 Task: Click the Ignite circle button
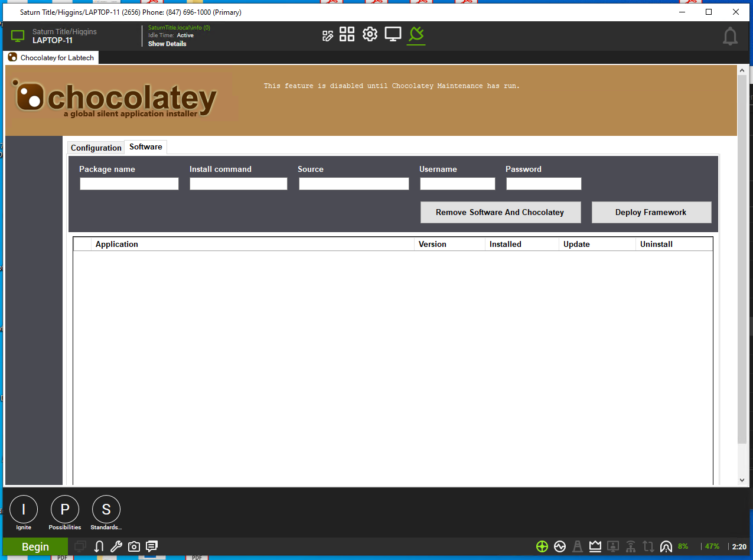[x=24, y=509]
